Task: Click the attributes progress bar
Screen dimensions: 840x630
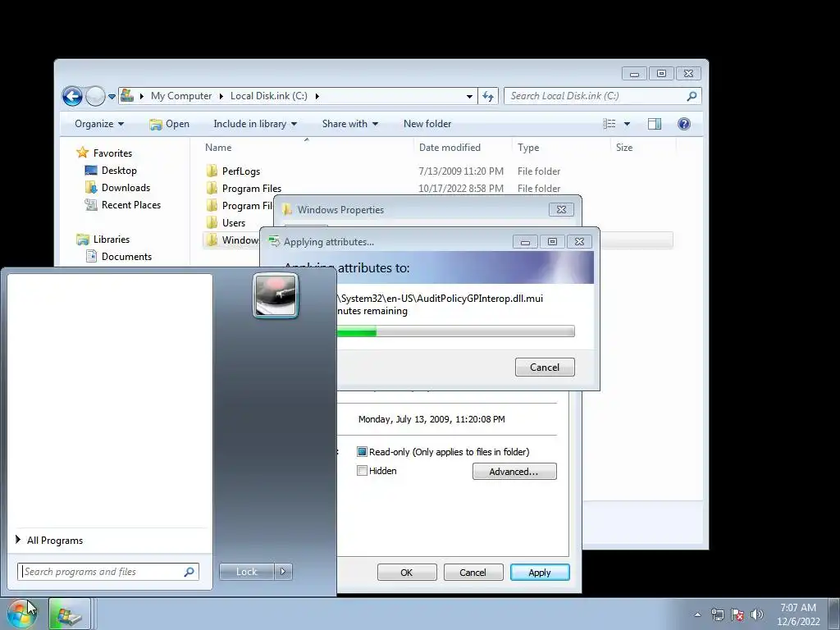Action: click(x=456, y=331)
